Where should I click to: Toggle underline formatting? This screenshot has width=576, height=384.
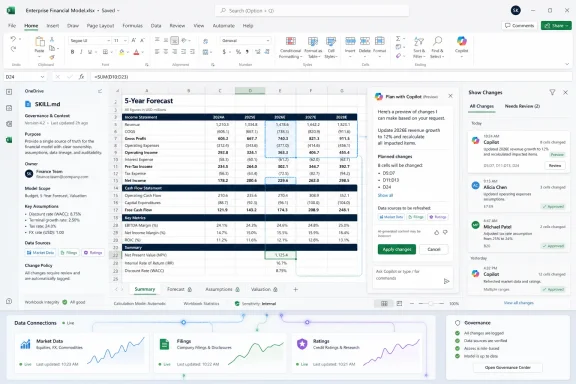tap(90, 52)
